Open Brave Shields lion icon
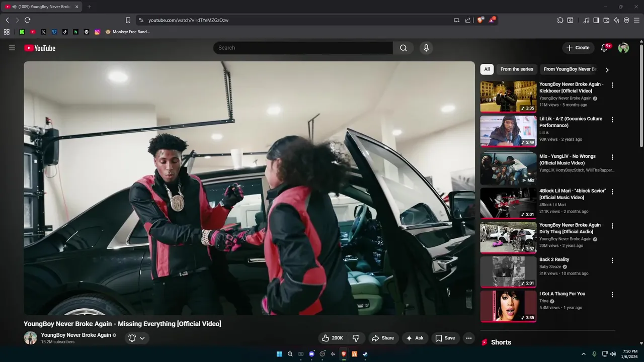 tap(480, 20)
